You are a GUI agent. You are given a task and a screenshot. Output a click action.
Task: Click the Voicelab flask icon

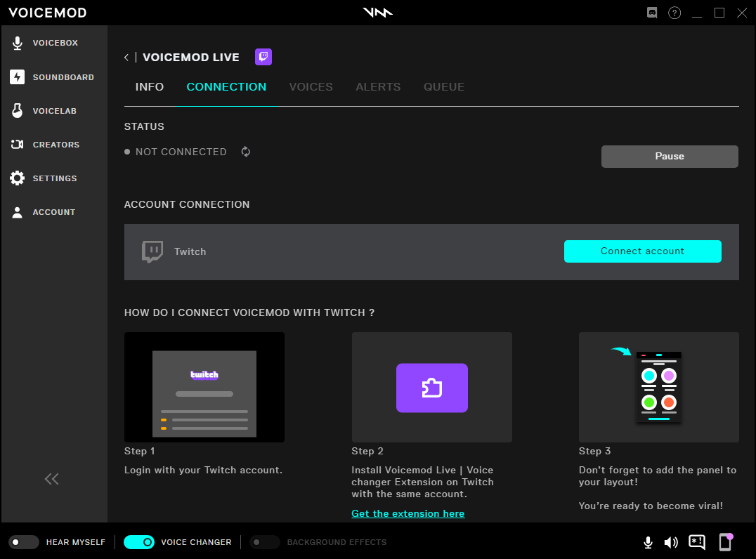click(18, 111)
